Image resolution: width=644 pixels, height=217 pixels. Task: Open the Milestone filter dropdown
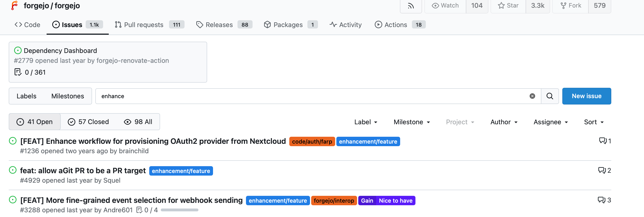click(411, 122)
